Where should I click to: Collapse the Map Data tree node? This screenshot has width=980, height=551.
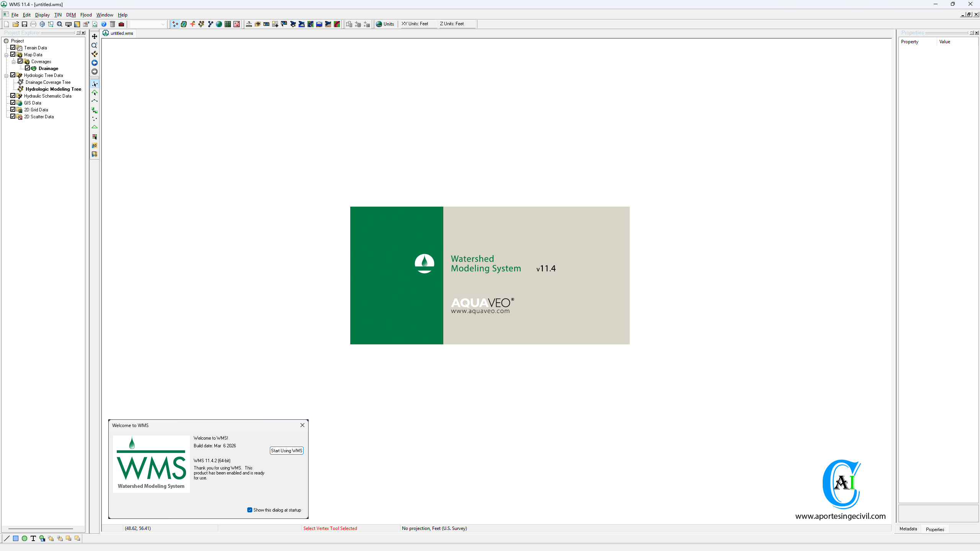pos(7,55)
